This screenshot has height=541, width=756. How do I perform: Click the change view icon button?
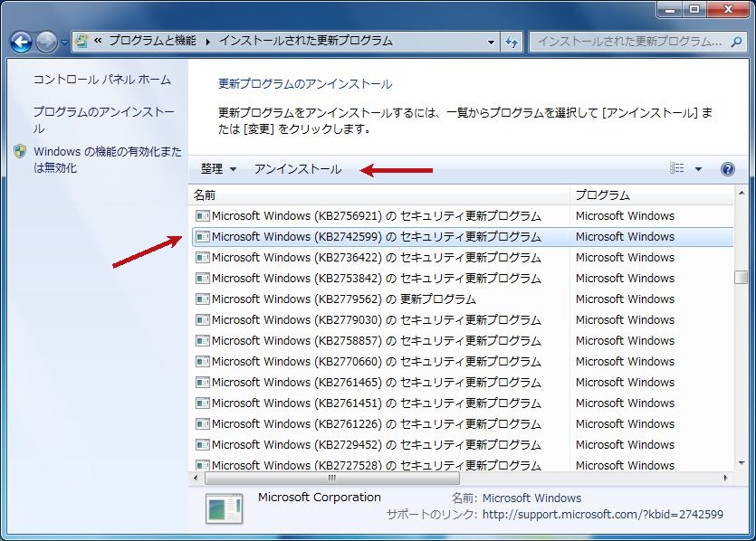677,168
